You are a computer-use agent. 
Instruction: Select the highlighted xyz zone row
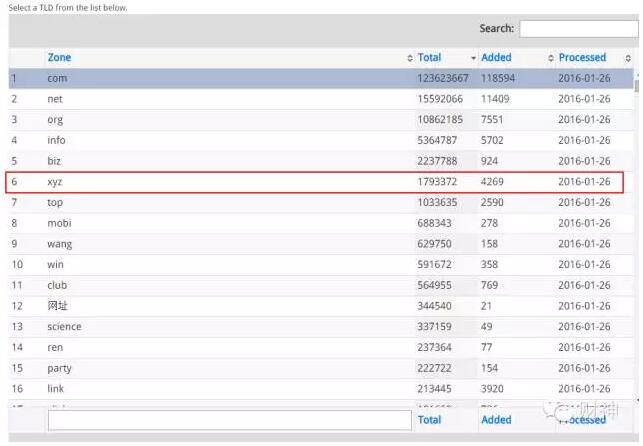(x=54, y=182)
